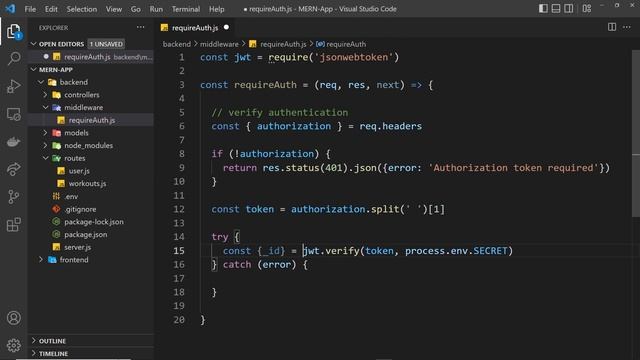640x360 pixels.
Task: Click 'jsonwebtoken' string on line 1
Action: tap(353, 57)
